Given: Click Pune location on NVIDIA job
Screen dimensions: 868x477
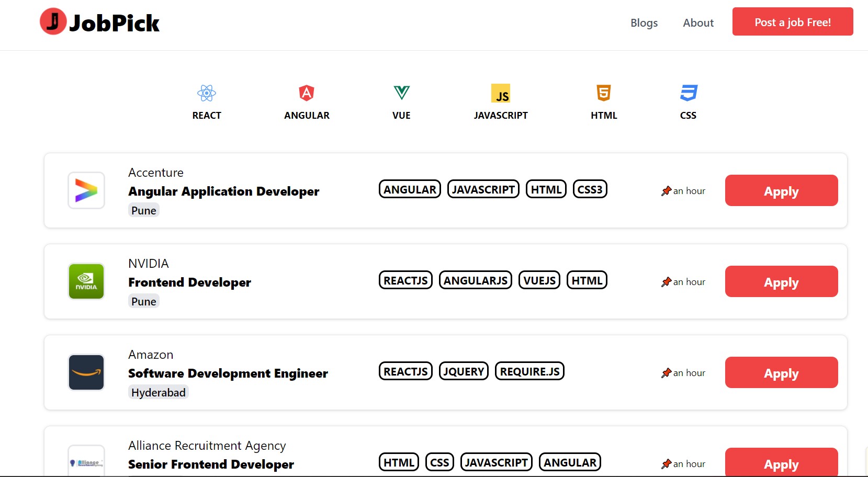Looking at the screenshot, I should coord(144,301).
